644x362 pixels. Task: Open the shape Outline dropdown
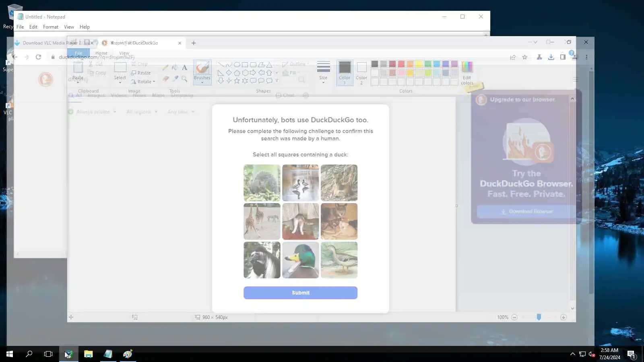(x=296, y=64)
